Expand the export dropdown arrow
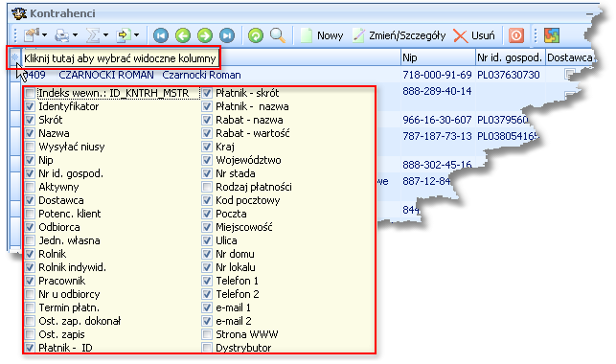Screen dimensions: 616x364 click(136, 35)
